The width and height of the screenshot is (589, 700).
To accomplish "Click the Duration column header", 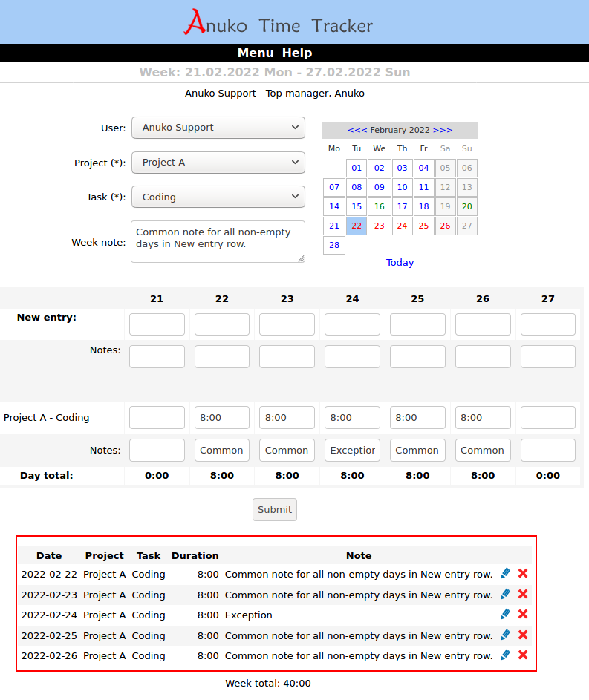I will tap(195, 556).
